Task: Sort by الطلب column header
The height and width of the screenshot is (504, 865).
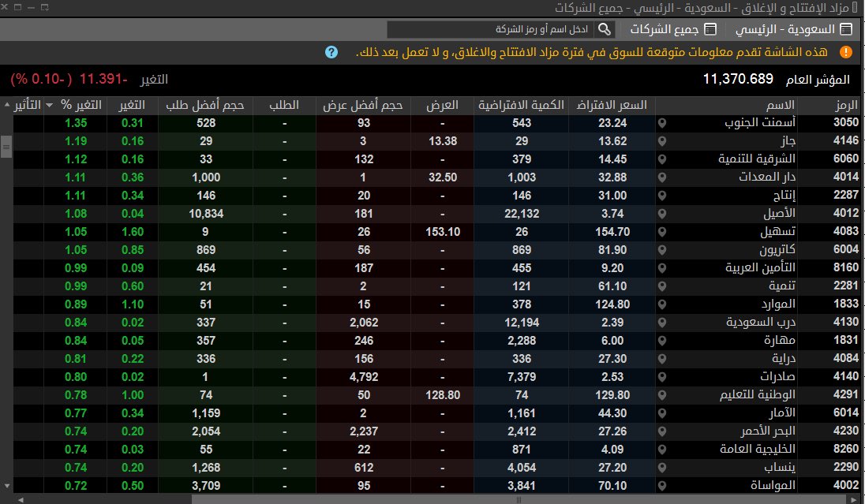Action: (x=284, y=105)
